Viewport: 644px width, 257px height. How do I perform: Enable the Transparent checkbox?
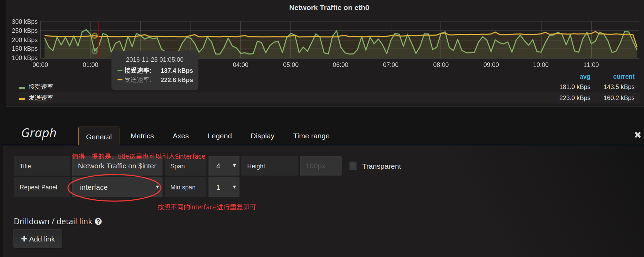point(353,166)
